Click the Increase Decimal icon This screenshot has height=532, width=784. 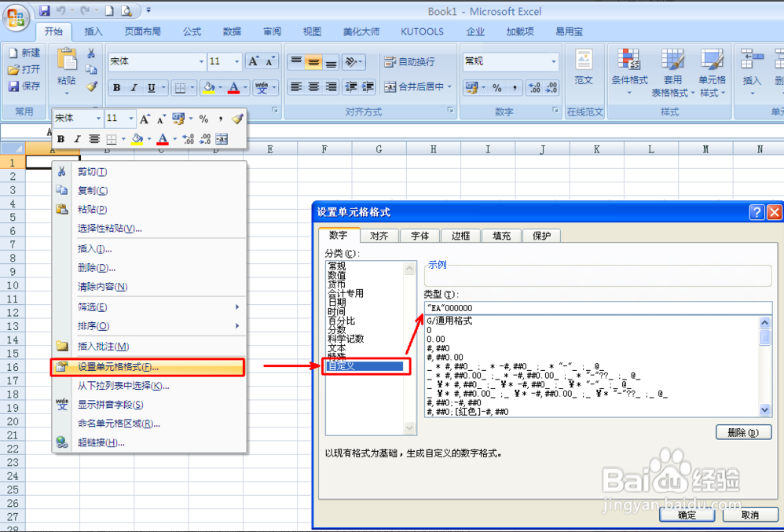[x=533, y=87]
